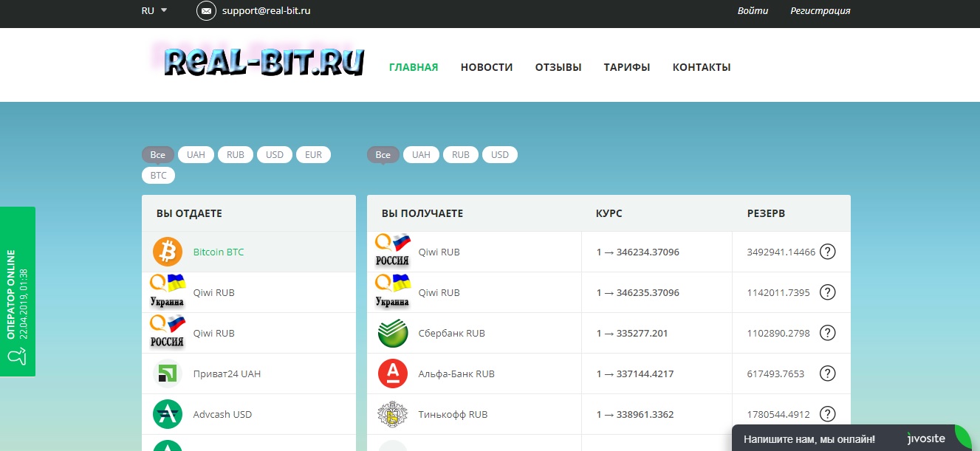The width and height of the screenshot is (980, 451).
Task: Open the RU language dropdown
Action: pos(154,11)
